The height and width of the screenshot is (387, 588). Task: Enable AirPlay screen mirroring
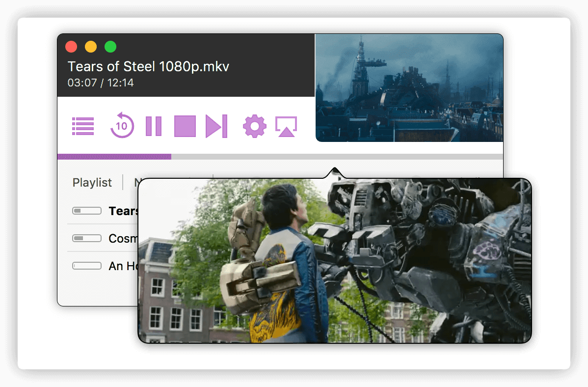[286, 126]
